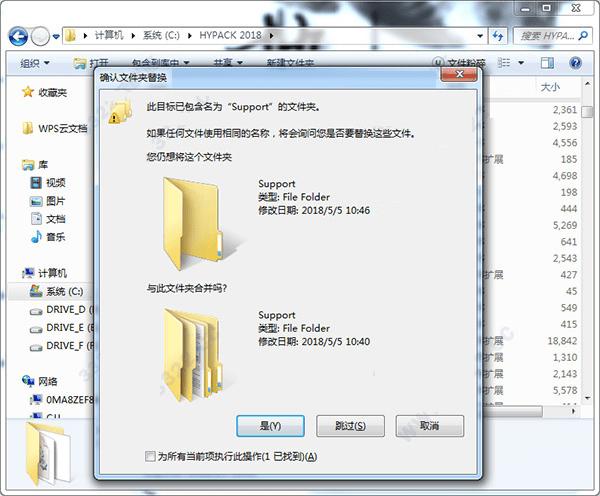Click the size value 18,842
The image size is (600, 496).
pyautogui.click(x=562, y=341)
